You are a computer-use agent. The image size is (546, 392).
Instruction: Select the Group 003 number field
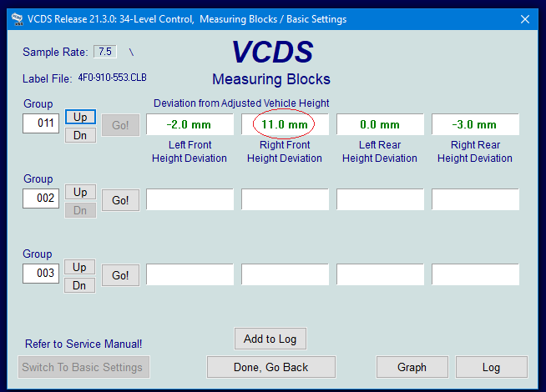point(41,274)
